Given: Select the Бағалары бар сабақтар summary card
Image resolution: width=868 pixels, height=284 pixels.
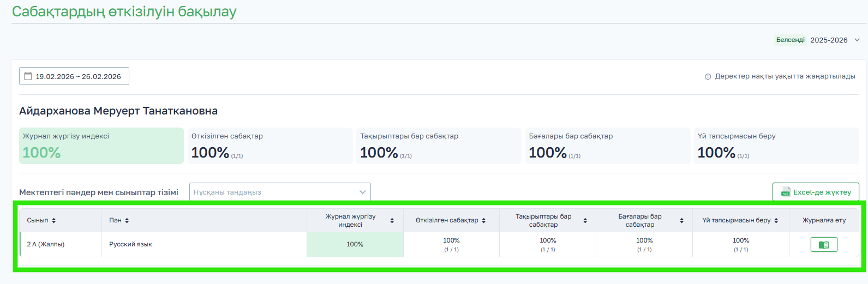Looking at the screenshot, I should click(607, 146).
